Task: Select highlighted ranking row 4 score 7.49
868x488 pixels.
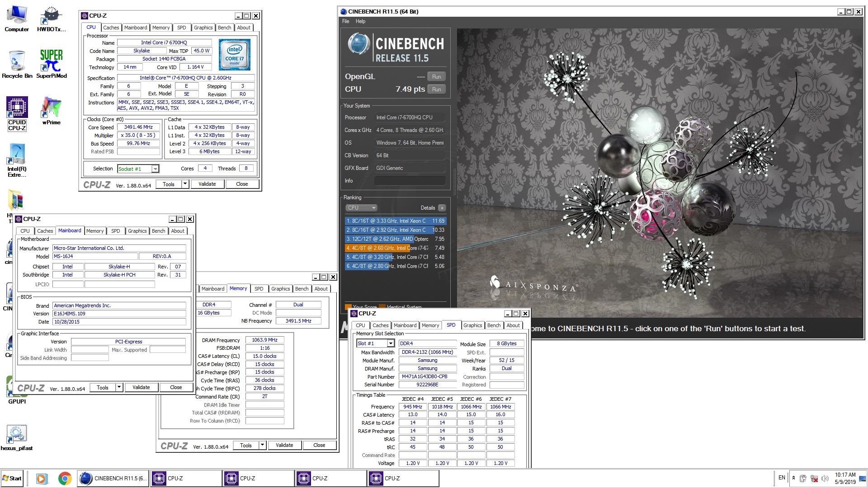Action: (396, 248)
